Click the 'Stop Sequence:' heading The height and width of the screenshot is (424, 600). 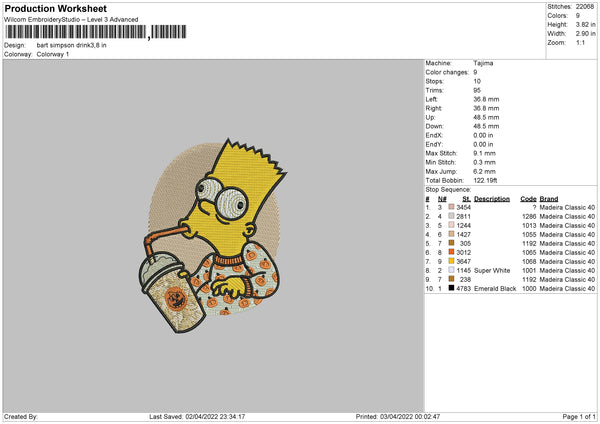[x=448, y=190]
